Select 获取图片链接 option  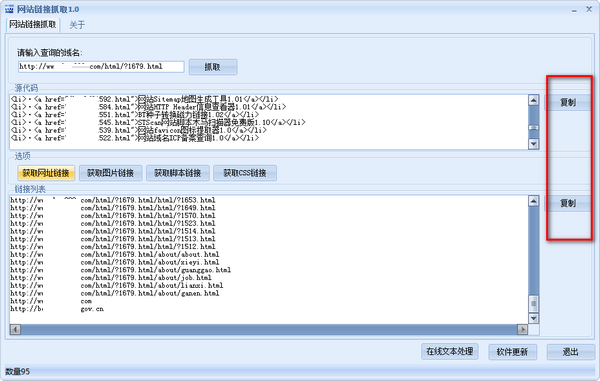(111, 173)
